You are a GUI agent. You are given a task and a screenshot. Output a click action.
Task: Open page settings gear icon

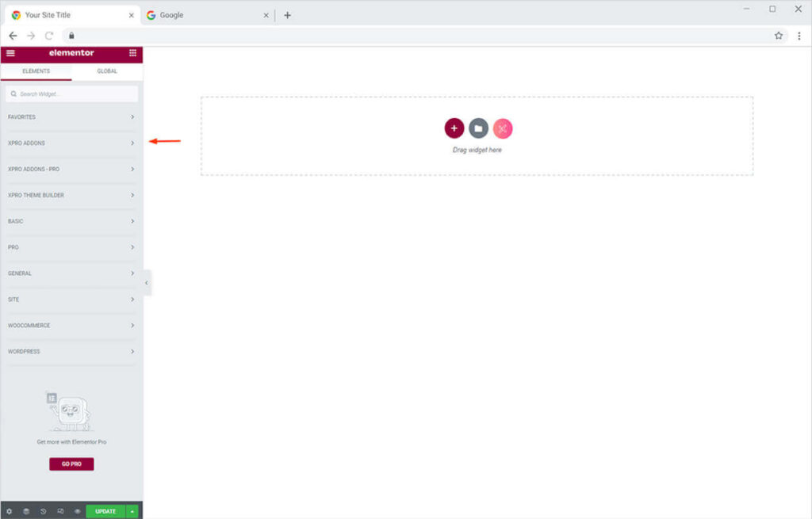10,511
